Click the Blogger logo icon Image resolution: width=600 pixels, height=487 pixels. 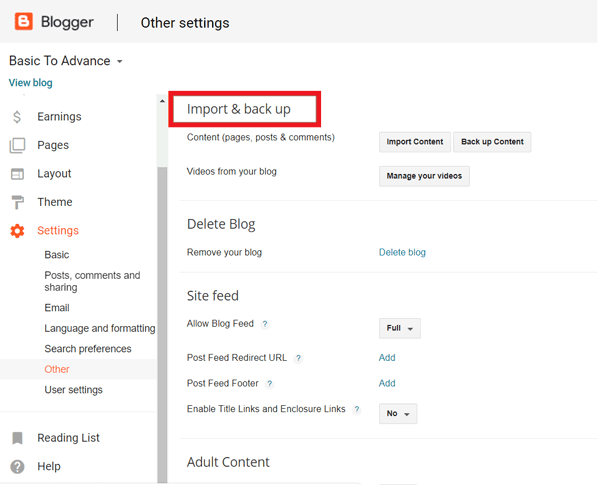[23, 21]
